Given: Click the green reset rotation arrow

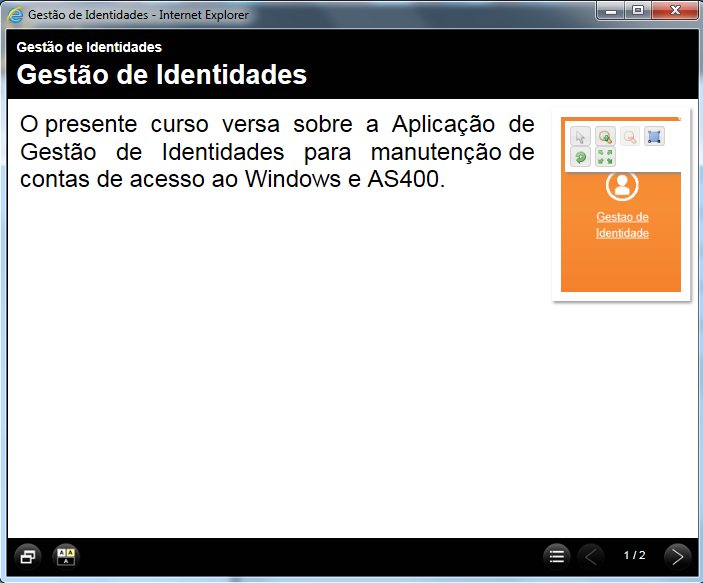Looking at the screenshot, I should pyautogui.click(x=580, y=157).
